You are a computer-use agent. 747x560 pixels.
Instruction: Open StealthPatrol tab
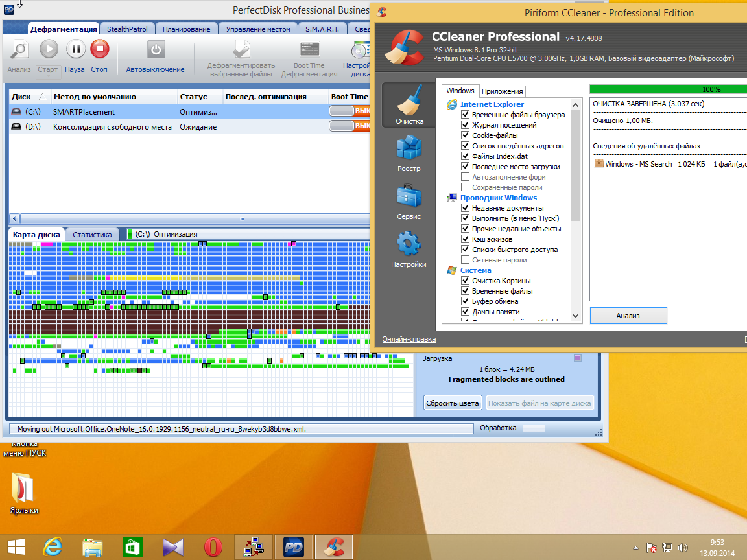point(127,29)
